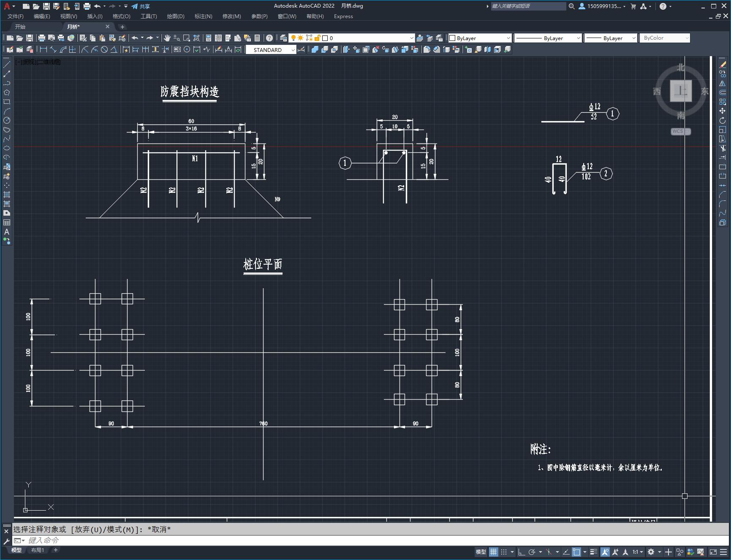Select the Ellipse draw tool
Image resolution: width=731 pixels, height=560 pixels.
7,148
